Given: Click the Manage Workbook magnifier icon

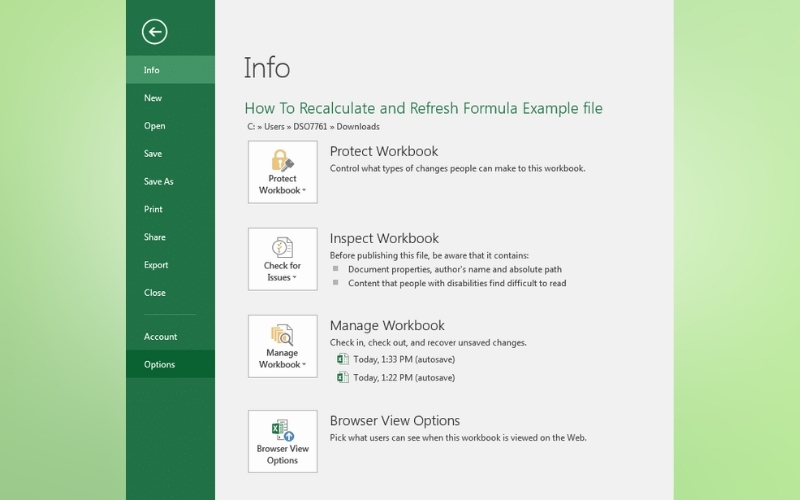Looking at the screenshot, I should [282, 334].
